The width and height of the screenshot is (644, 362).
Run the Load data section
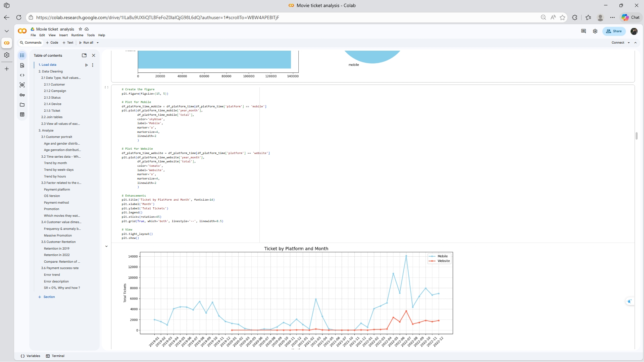86,65
